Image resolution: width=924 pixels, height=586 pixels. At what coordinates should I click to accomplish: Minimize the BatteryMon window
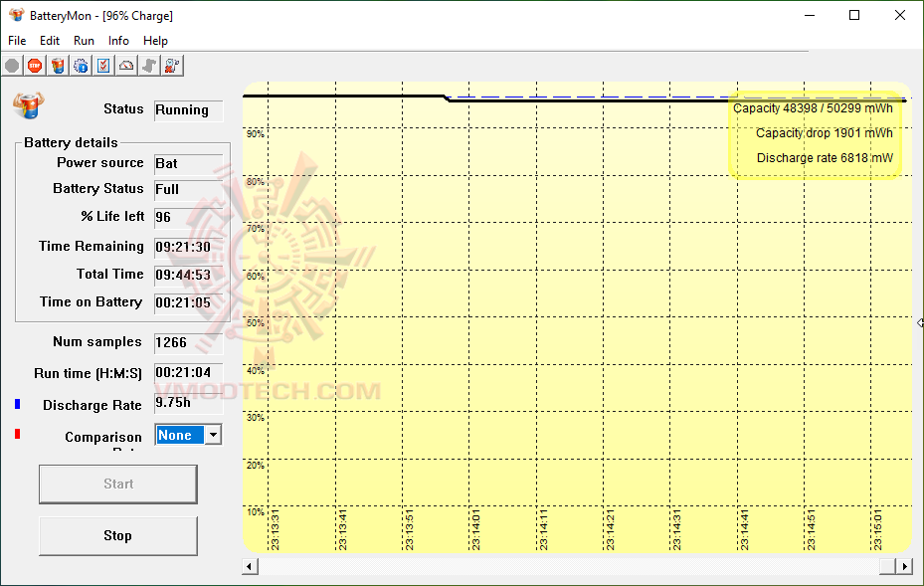810,15
